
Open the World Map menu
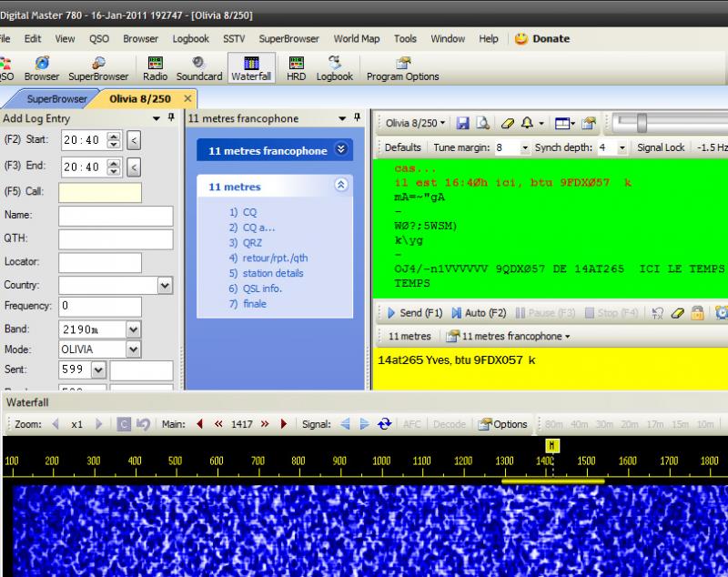[356, 39]
